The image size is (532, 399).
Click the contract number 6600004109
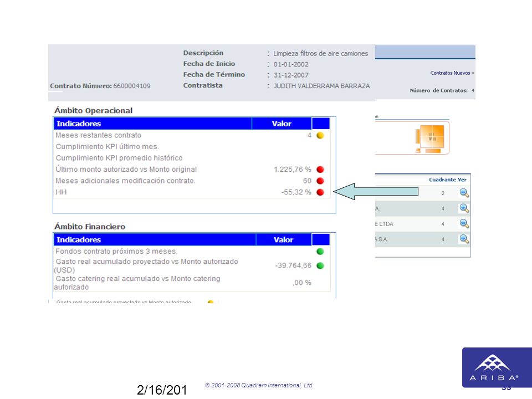click(132, 86)
